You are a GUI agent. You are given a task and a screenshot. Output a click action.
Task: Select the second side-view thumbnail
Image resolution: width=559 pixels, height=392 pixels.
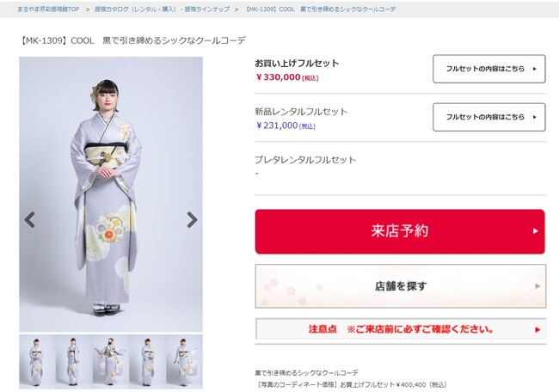[74, 362]
